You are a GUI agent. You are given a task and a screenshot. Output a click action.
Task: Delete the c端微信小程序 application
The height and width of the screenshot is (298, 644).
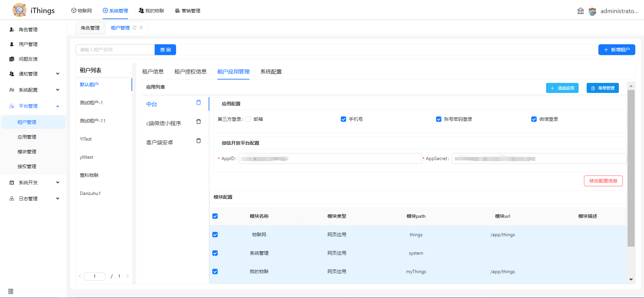point(199,122)
